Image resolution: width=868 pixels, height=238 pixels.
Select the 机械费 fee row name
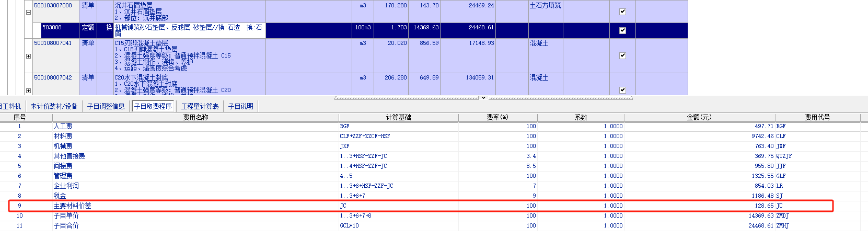tap(63, 146)
